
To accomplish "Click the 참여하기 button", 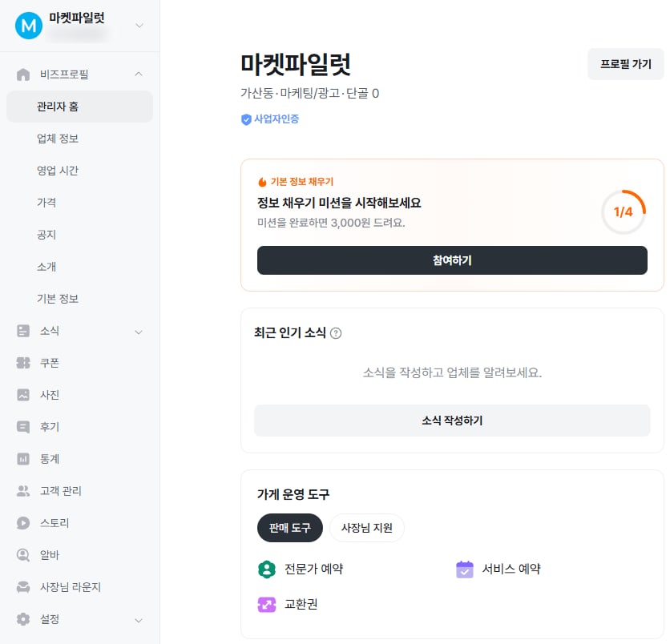I will click(452, 260).
